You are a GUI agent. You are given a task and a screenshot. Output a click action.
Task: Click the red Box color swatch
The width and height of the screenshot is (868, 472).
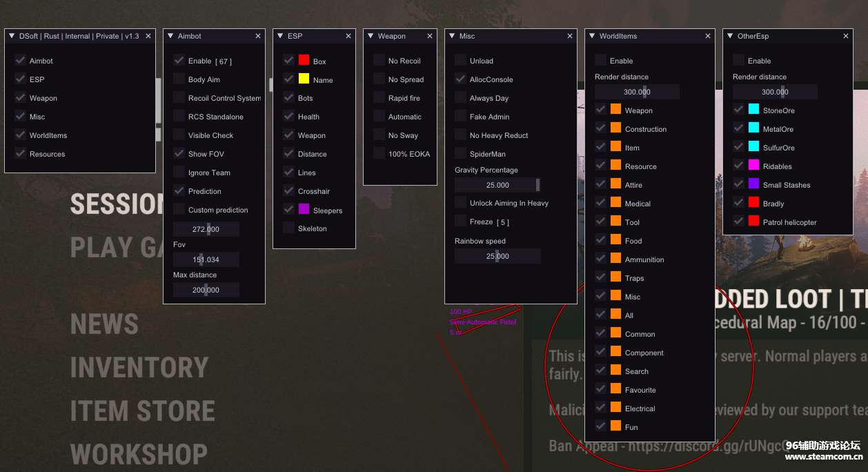coord(304,61)
